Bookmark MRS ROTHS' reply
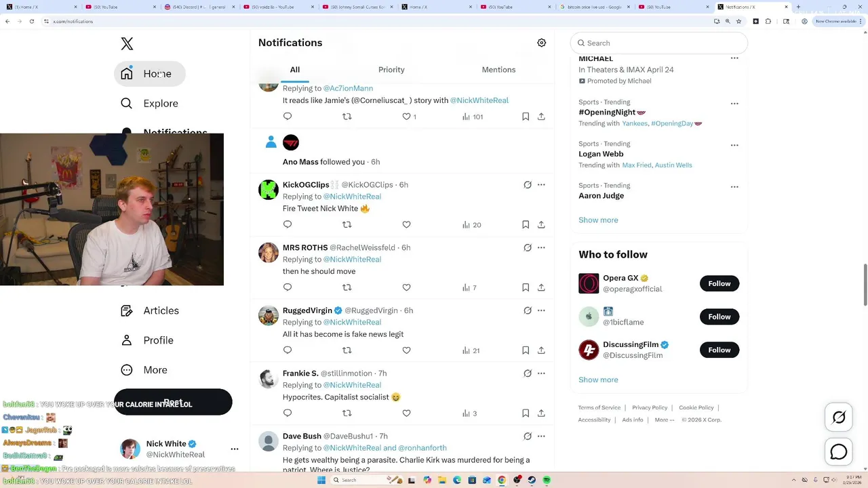The width and height of the screenshot is (868, 488). point(526,287)
